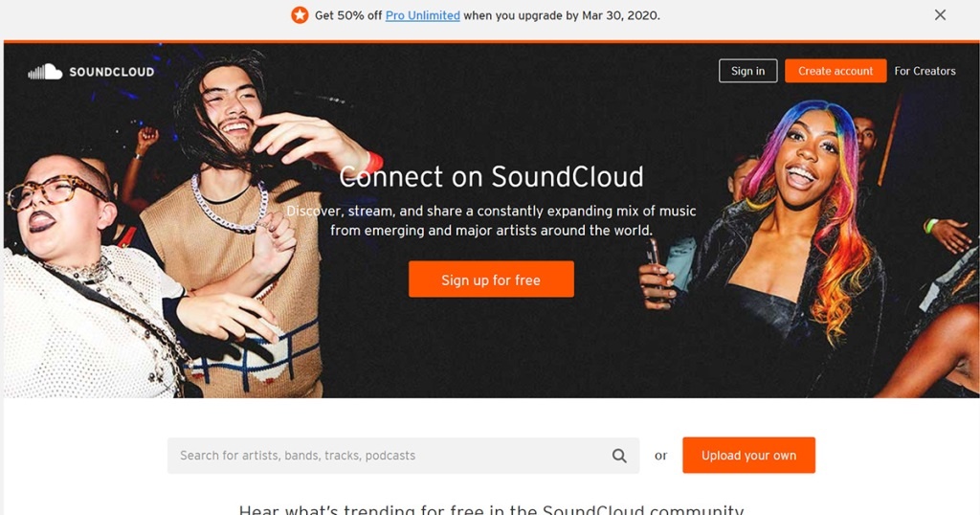
Task: Hit the Sign up for free button
Action: click(491, 280)
